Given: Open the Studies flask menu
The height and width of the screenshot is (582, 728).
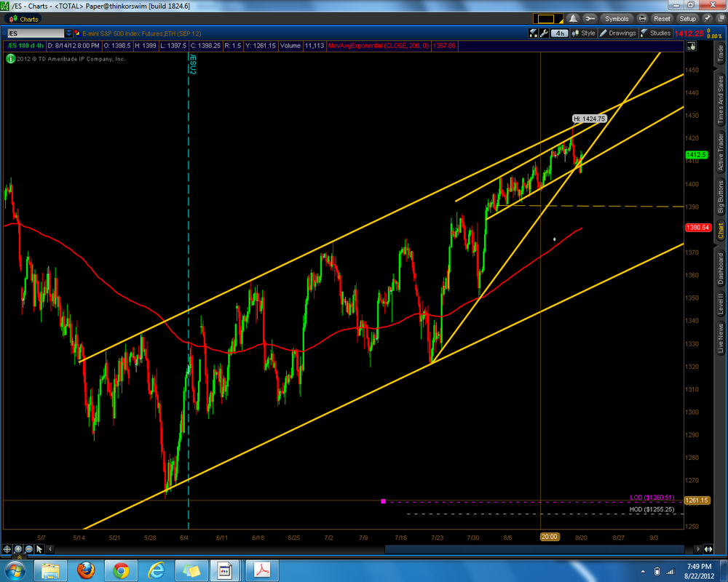Looking at the screenshot, I should pos(656,33).
